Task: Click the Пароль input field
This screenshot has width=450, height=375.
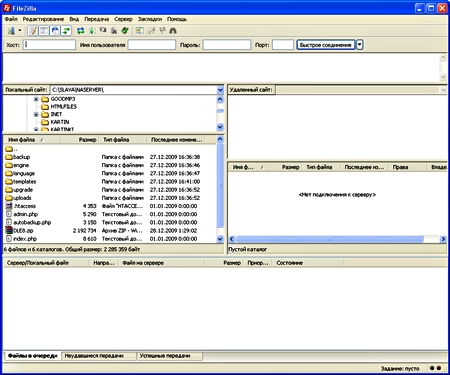Action: click(x=227, y=45)
